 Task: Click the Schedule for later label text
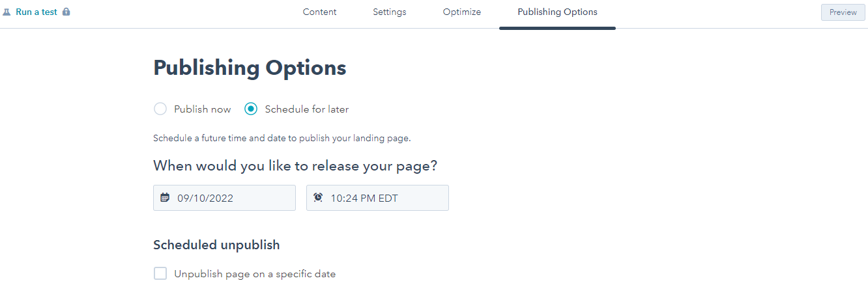pyautogui.click(x=307, y=109)
